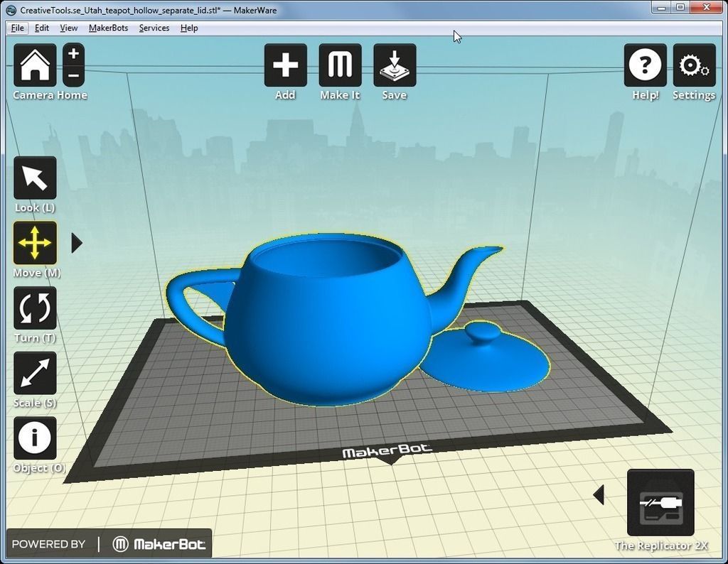Select the Look (L) arrow tool
Viewport: 728px width, 564px height.
click(36, 178)
